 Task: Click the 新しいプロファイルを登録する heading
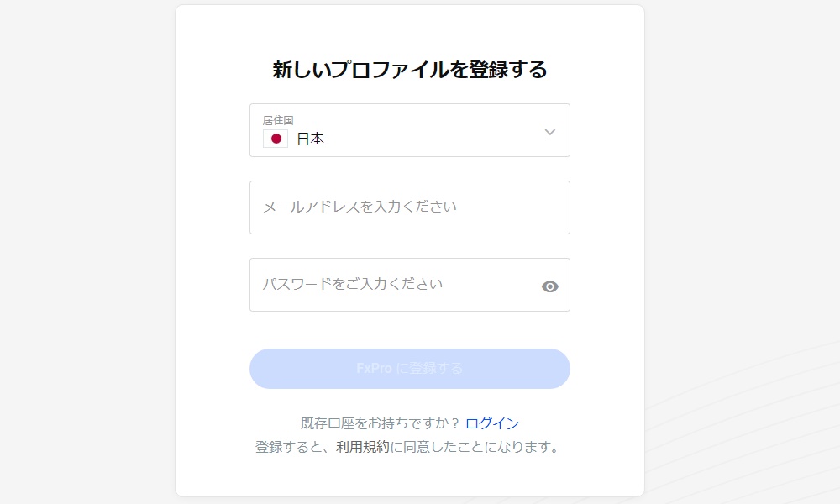click(409, 71)
